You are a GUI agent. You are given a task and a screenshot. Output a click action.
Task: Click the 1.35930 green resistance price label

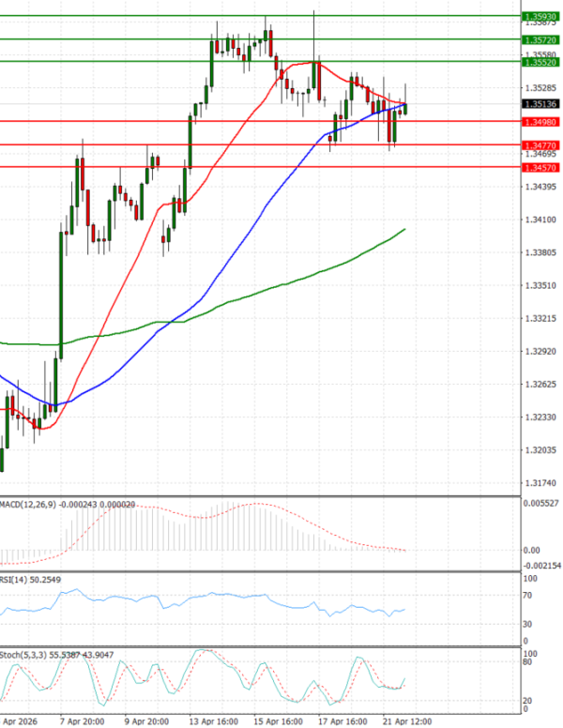tap(540, 17)
